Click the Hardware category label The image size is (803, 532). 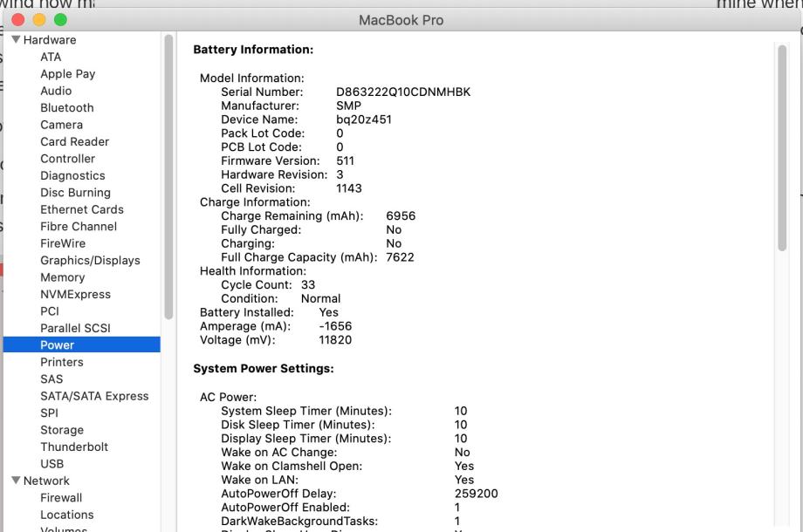coord(50,39)
